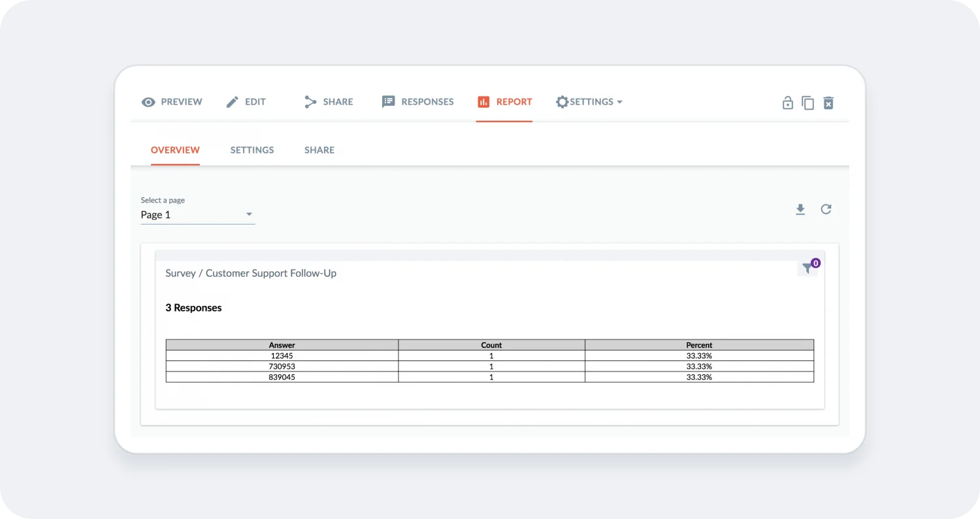Click the delete survey trash icon
This screenshot has height=519, width=980.
click(x=828, y=102)
